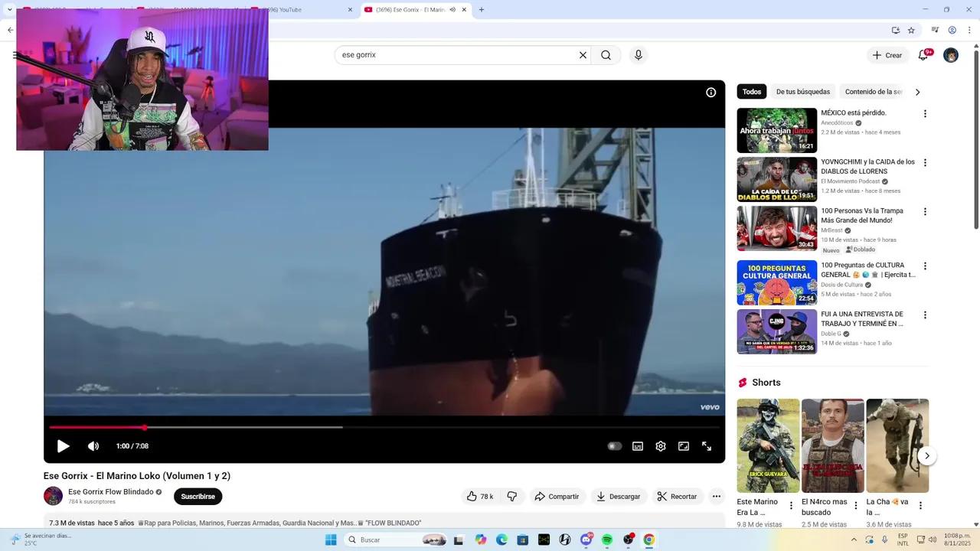The width and height of the screenshot is (980, 551).
Task: Open clock showing 10:08 p.m.
Action: pyautogui.click(x=957, y=540)
